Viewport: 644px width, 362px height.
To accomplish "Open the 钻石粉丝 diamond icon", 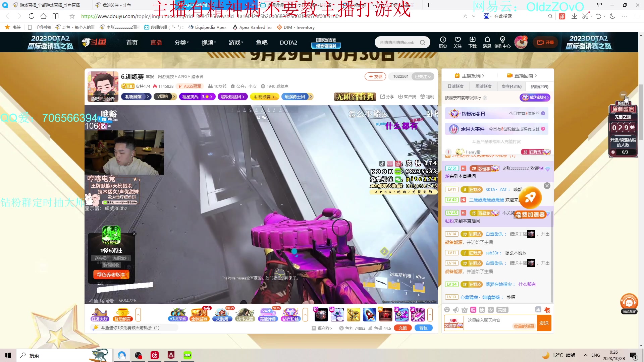I will [290, 315].
